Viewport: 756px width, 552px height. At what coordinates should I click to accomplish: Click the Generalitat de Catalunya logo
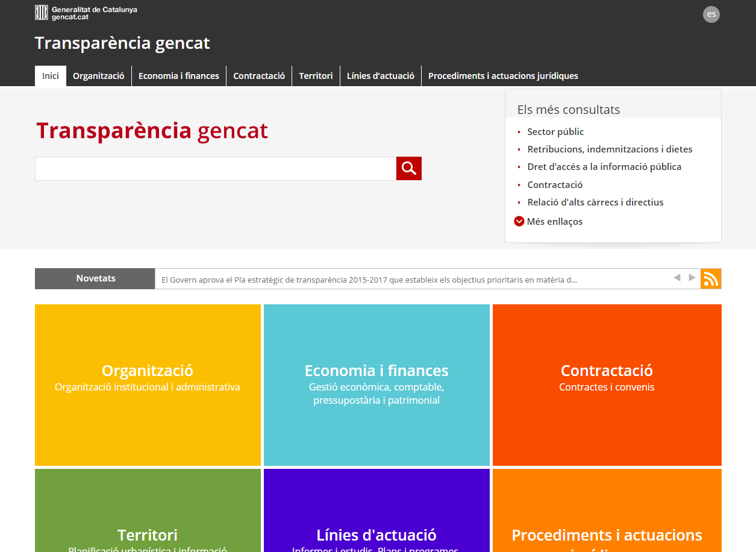tap(86, 13)
